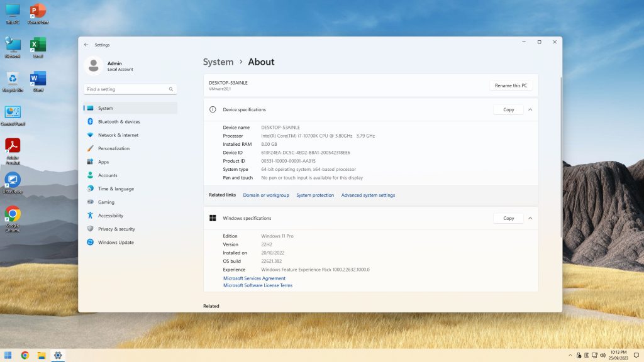
Task: Show hidden tray icons chevron
Action: [x=570, y=356]
